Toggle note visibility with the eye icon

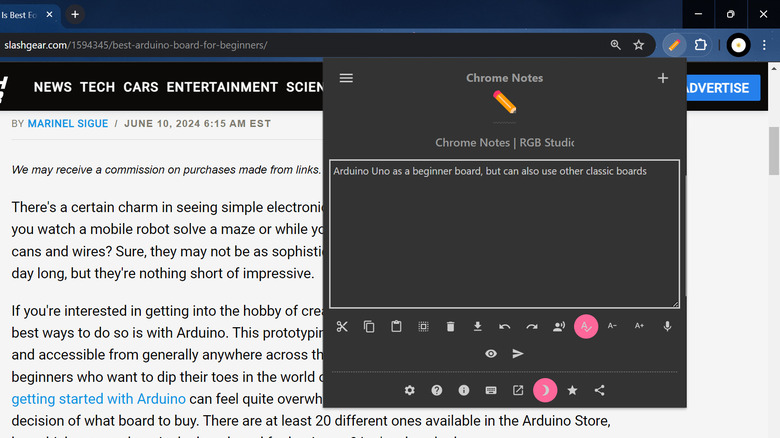(x=491, y=353)
